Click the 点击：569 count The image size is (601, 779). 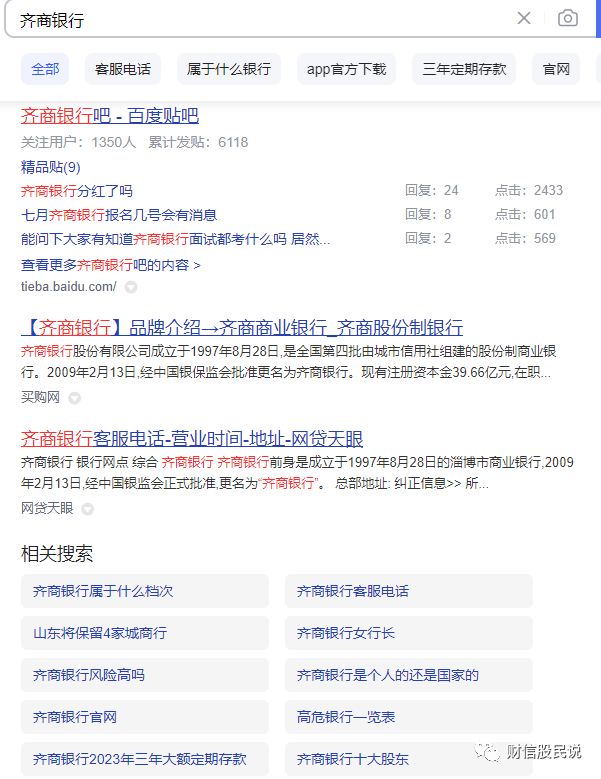[525, 238]
